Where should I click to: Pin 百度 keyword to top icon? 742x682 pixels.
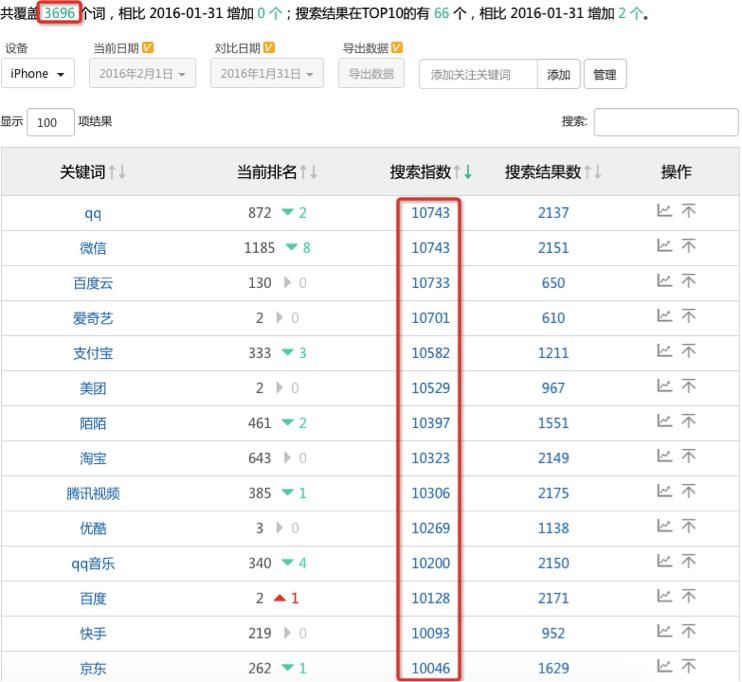coord(689,596)
